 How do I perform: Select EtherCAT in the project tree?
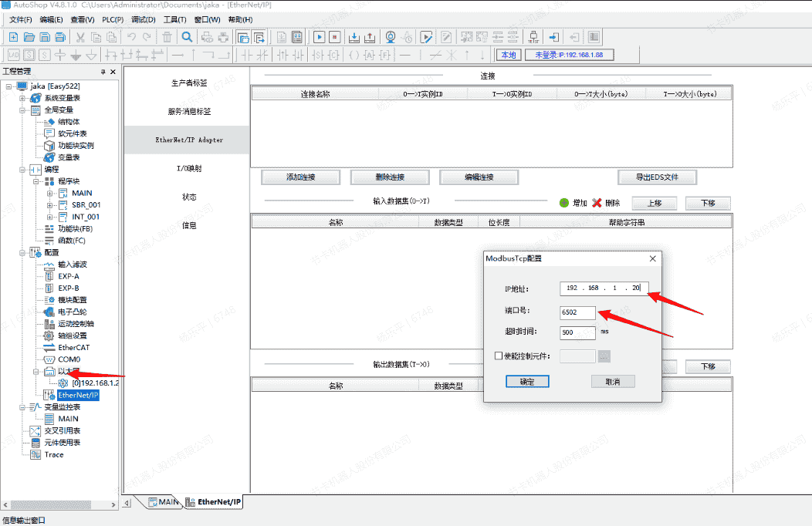tap(74, 348)
